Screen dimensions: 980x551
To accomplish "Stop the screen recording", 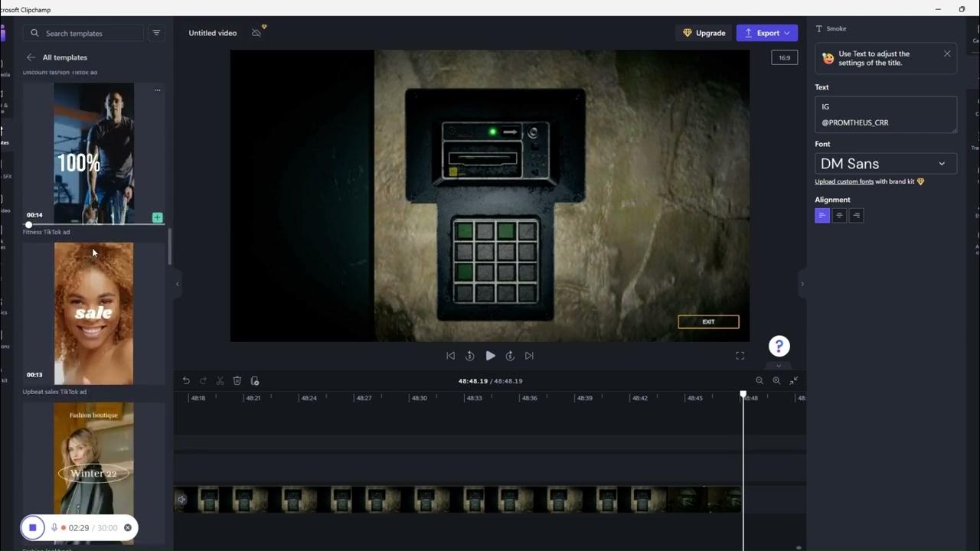I will (x=33, y=527).
